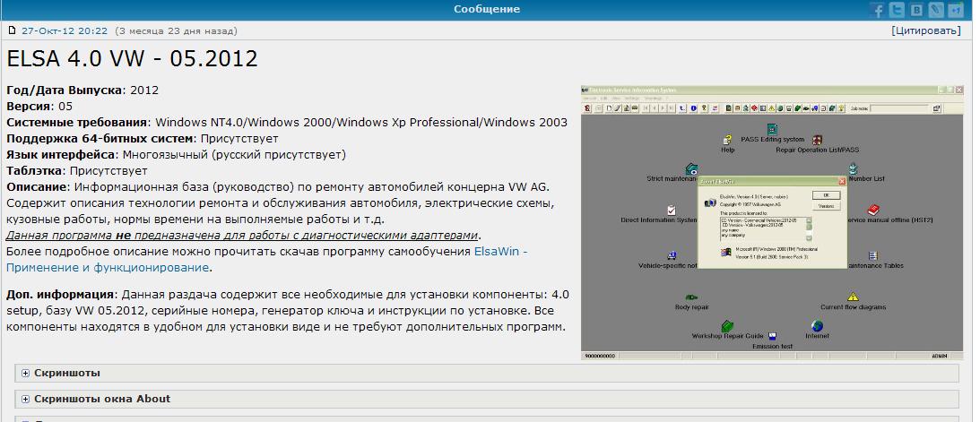Click the underlined Данная программа не предназначена sentence

(242, 236)
